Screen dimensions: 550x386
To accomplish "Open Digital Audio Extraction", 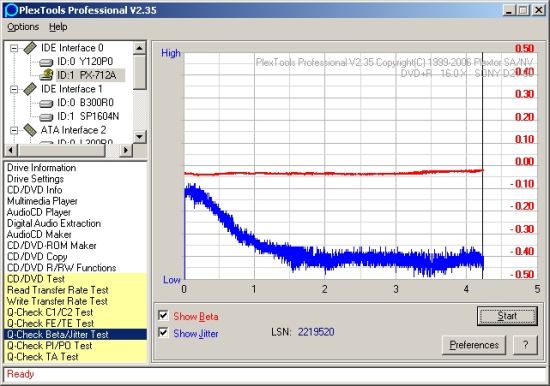I will tap(54, 223).
